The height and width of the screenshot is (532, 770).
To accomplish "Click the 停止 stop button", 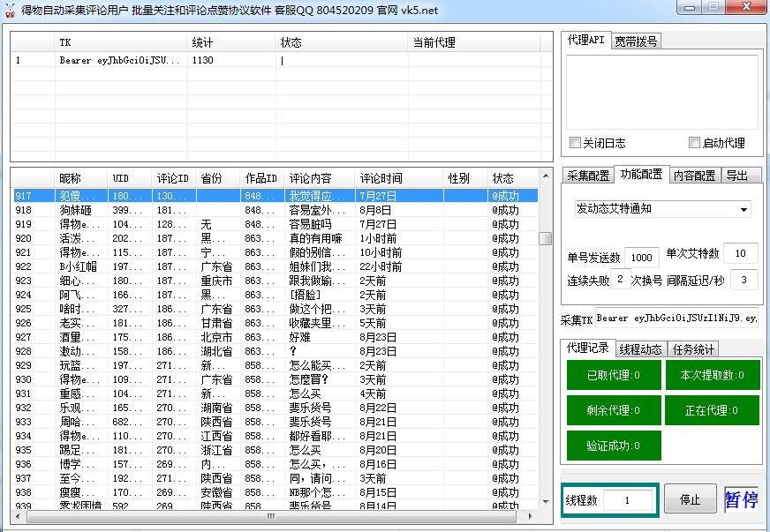I will click(690, 500).
